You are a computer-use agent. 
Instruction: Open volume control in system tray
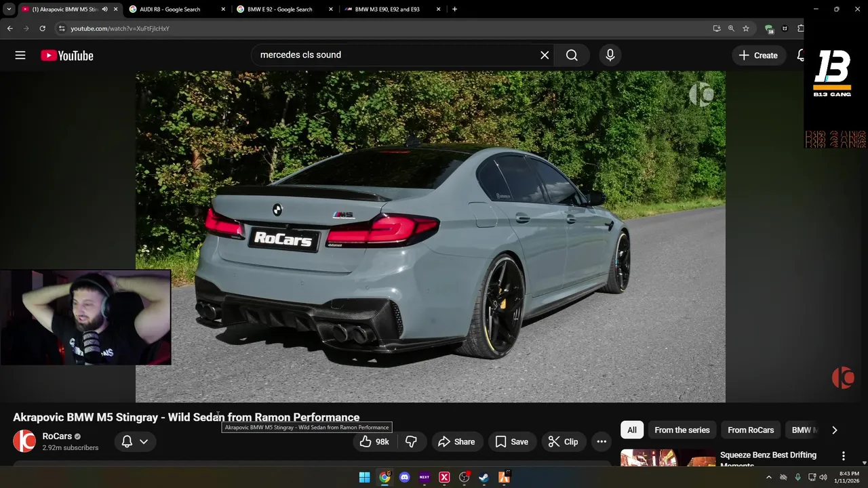(823, 477)
